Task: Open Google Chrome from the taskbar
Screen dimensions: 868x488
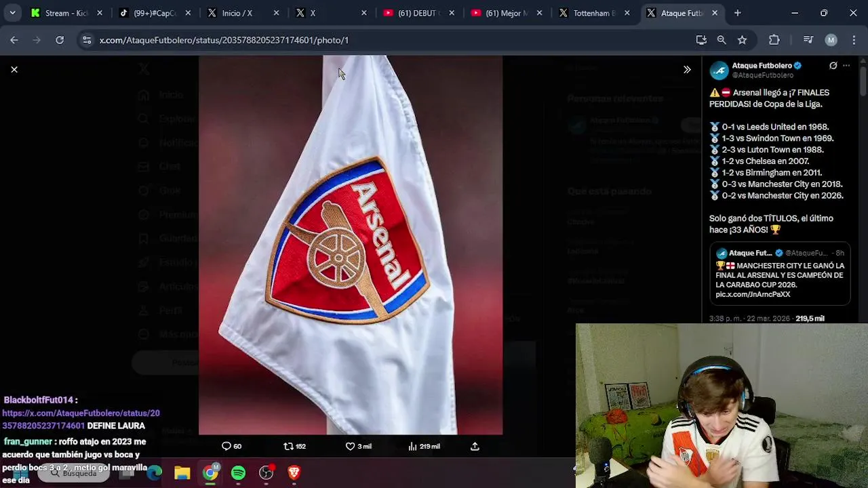Action: pos(210,472)
